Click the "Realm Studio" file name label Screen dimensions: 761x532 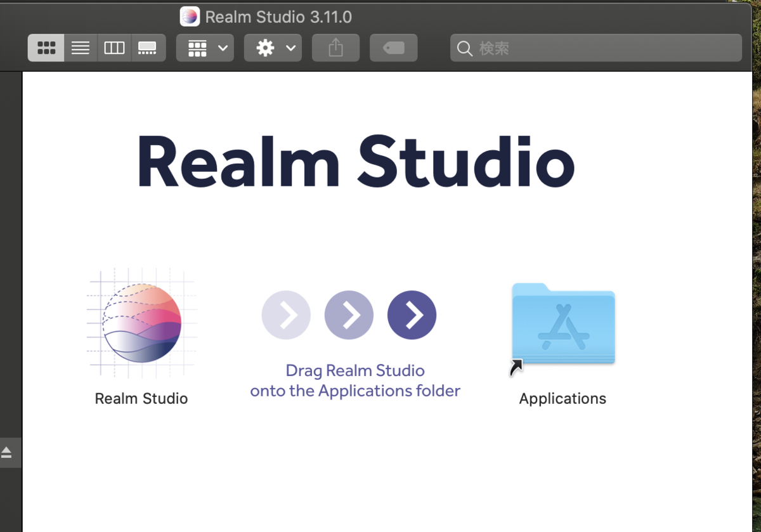click(141, 399)
